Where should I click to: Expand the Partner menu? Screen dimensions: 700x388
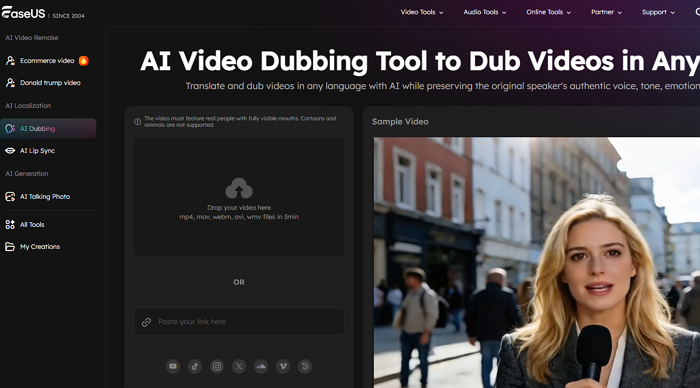pyautogui.click(x=606, y=12)
